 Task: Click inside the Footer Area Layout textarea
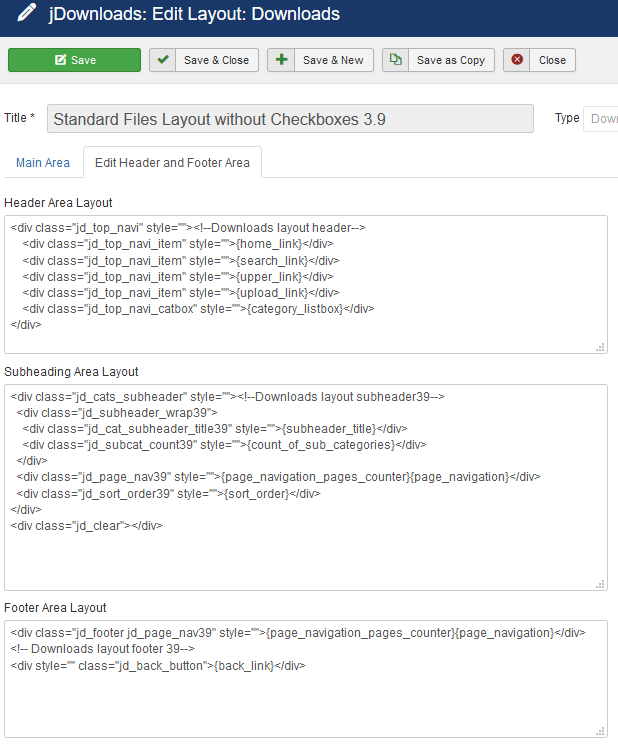point(306,679)
